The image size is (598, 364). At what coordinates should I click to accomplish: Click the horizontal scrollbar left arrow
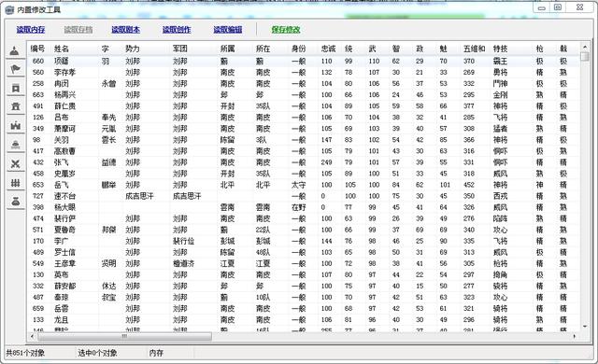[x=33, y=336]
